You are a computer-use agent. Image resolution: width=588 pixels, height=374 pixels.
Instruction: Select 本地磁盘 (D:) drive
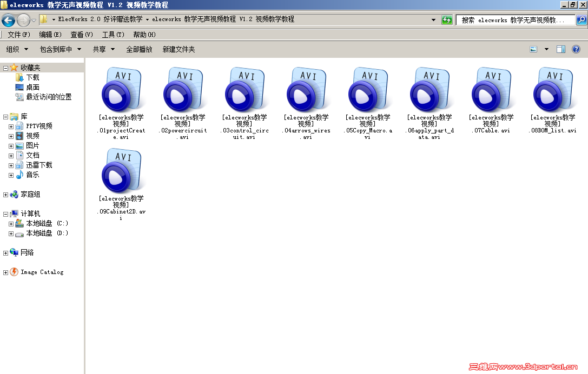(x=47, y=233)
